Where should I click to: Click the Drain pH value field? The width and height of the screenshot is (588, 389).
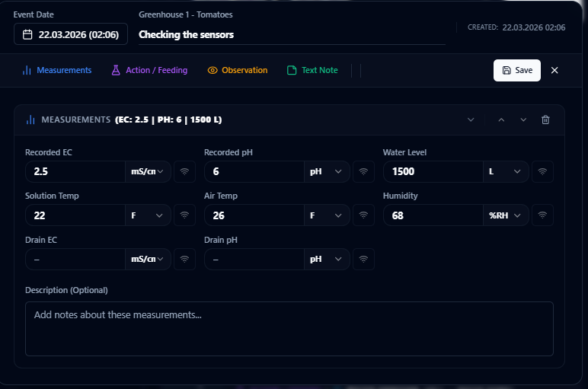tap(254, 259)
